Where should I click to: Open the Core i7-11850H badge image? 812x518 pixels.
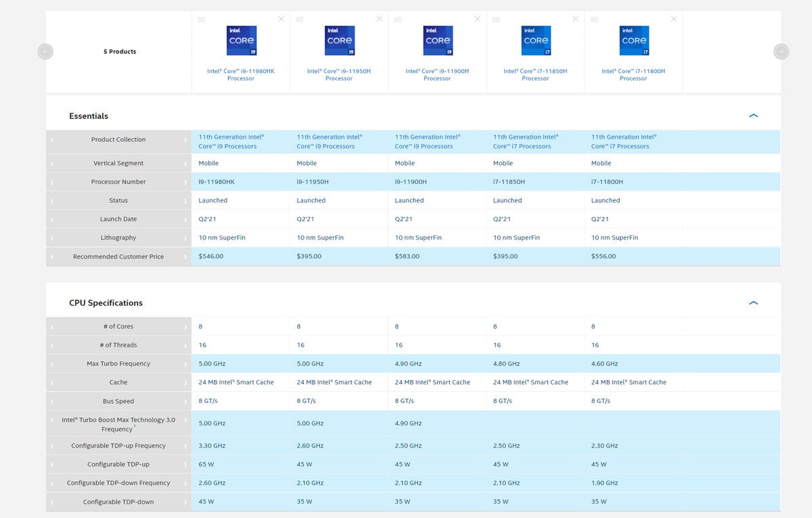point(535,41)
